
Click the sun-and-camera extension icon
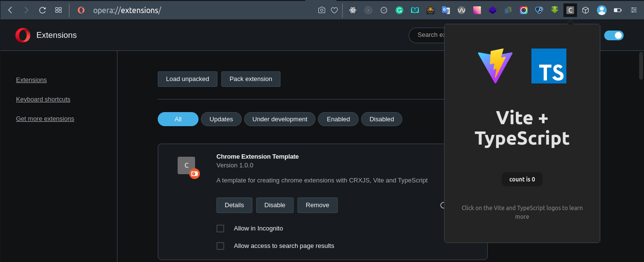pyautogui.click(x=430, y=10)
